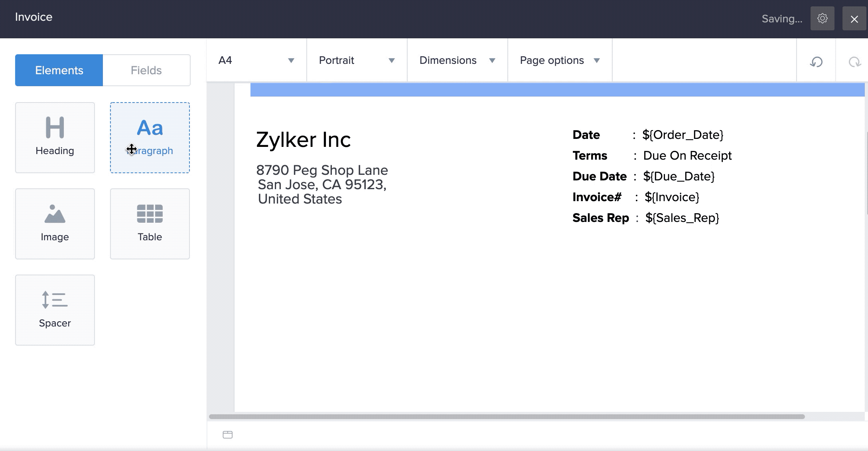Open the Dimensions dropdown

[x=457, y=60]
